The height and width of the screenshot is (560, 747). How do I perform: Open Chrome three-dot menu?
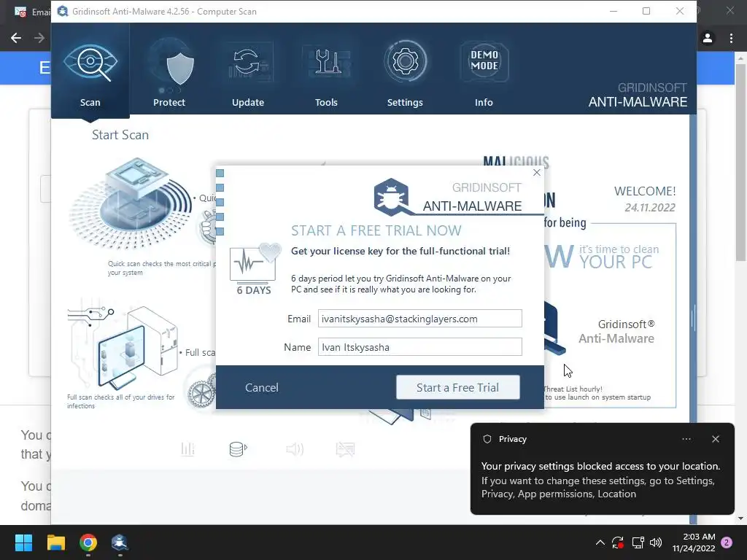[731, 38]
